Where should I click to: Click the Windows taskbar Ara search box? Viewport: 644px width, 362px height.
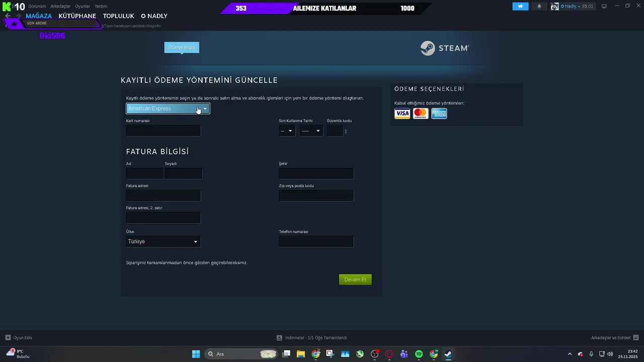click(x=242, y=354)
